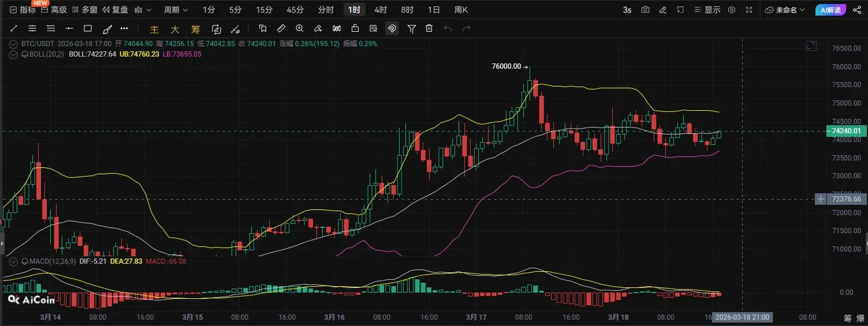
Task: Click the bookmark copy icon in toolbar
Action: tap(263, 28)
